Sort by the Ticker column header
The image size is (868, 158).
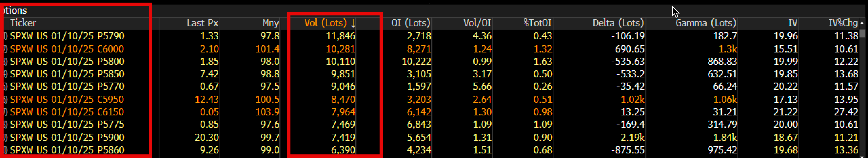(x=23, y=23)
